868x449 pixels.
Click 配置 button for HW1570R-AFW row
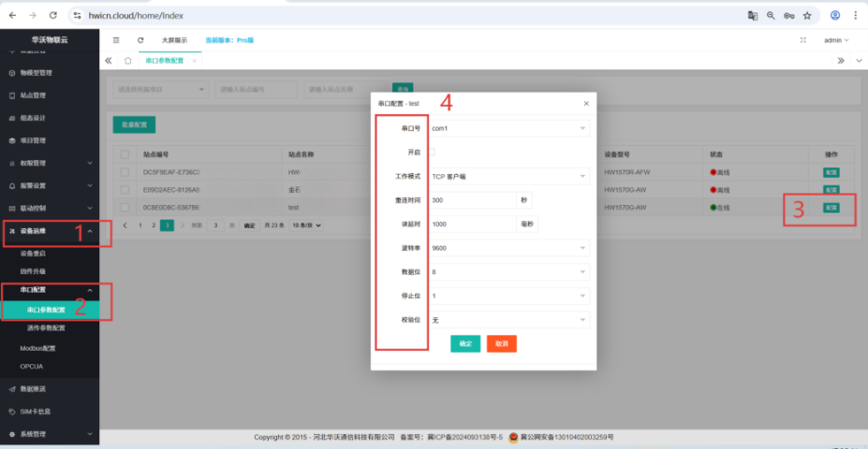831,172
